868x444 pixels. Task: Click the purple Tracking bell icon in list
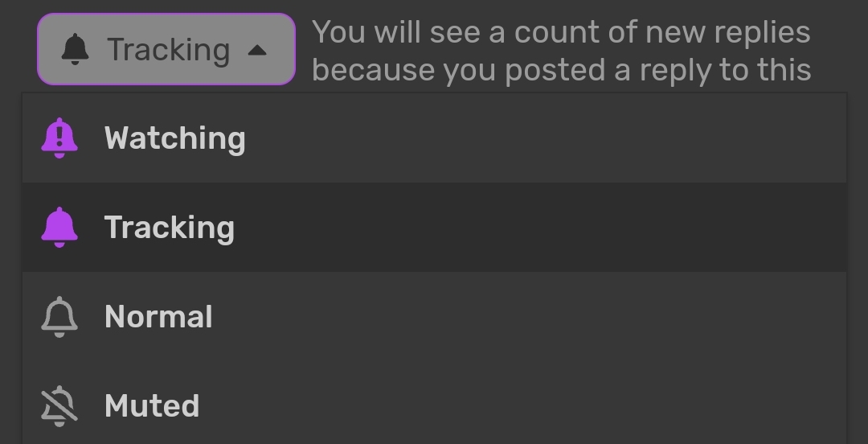(x=59, y=228)
